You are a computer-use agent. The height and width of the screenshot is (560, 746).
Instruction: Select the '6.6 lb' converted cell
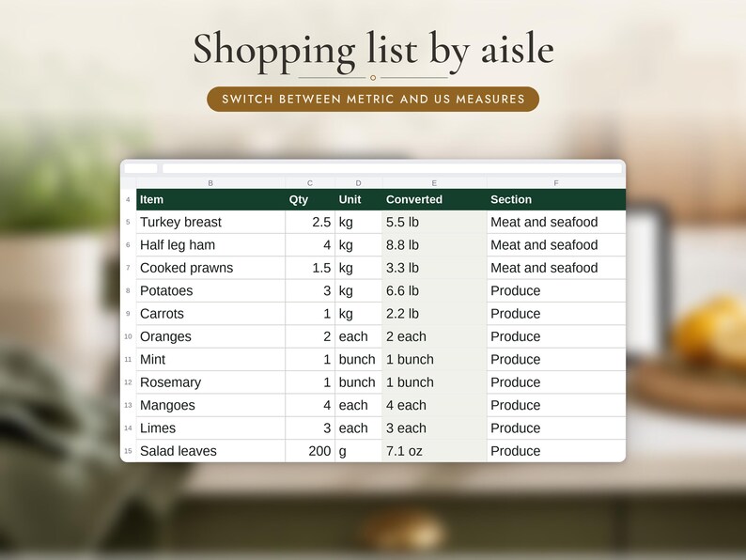[434, 290]
